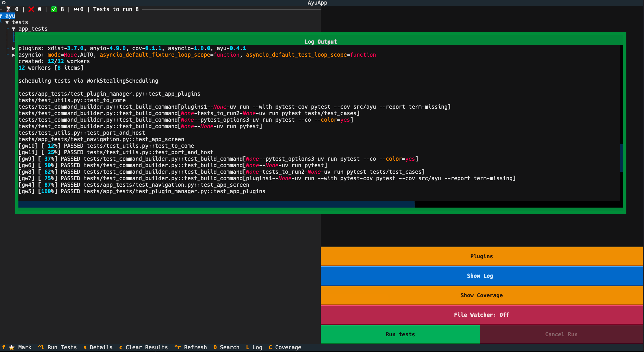
Task: Click the horizontal scrollbar in Log Output
Action: pos(216,204)
